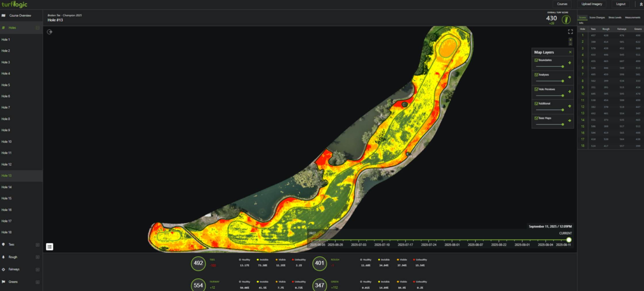Zoom in with the map plus button

[570, 40]
